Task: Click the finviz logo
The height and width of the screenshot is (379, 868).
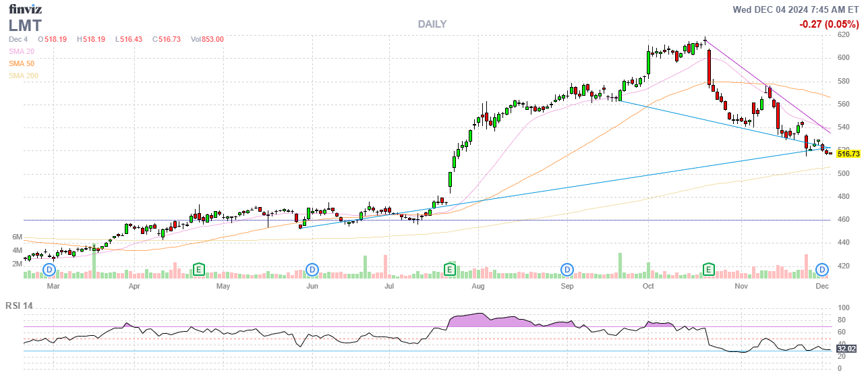Action: click(25, 9)
